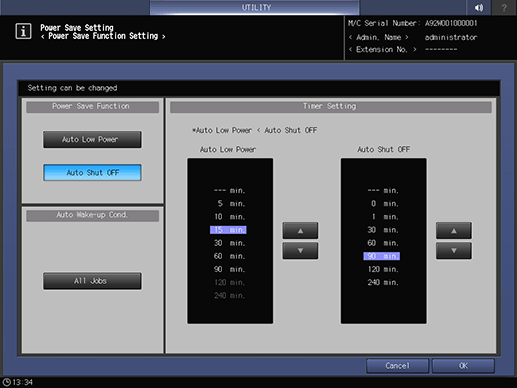This screenshot has width=517, height=388.
Task: Toggle the Auto Shut OFF function button
Action: [92, 172]
